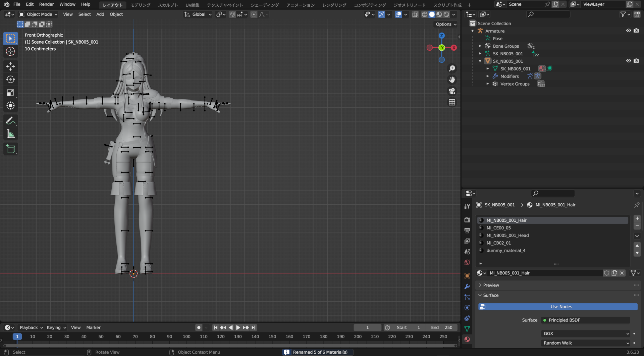644x356 pixels.
Task: Open the Physics properties tab
Action: [467, 308]
